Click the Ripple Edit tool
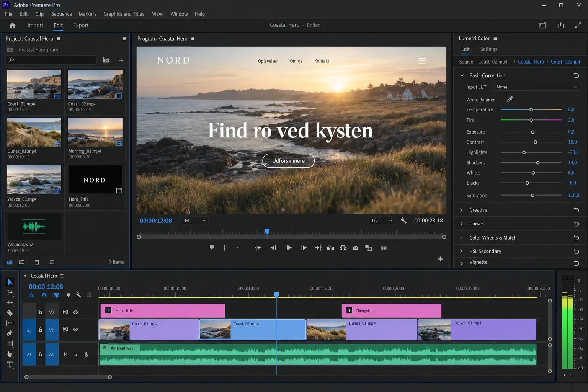Viewport: 588px width, 392px height. (10, 302)
